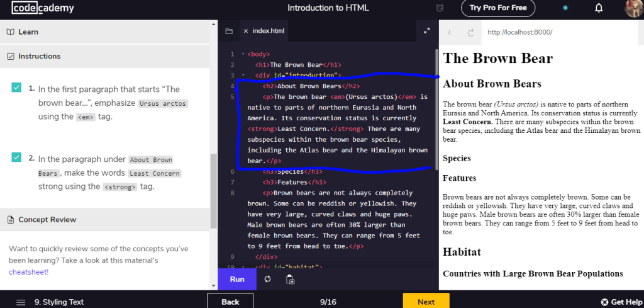Open the syllabus hamburger menu
Viewport: 644px width, 308px height.
21,302
